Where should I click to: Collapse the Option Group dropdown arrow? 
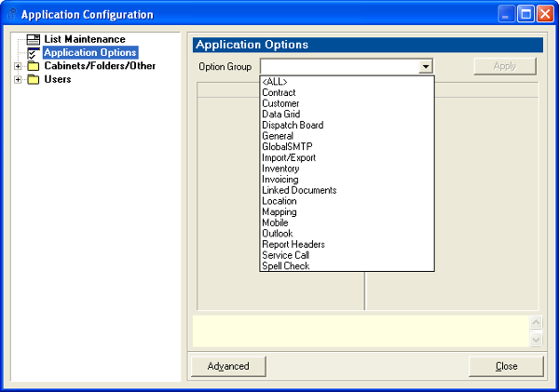click(426, 66)
